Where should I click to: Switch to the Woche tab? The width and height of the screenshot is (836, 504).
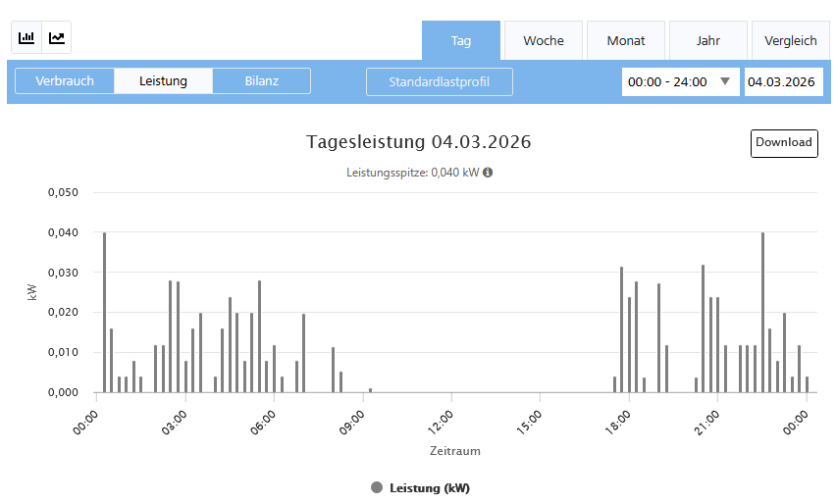click(544, 41)
